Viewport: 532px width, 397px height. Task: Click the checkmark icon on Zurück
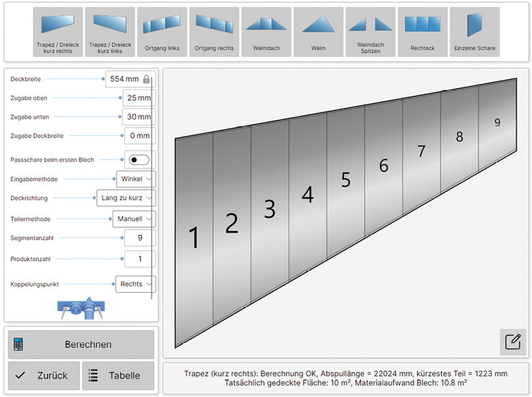(x=20, y=375)
